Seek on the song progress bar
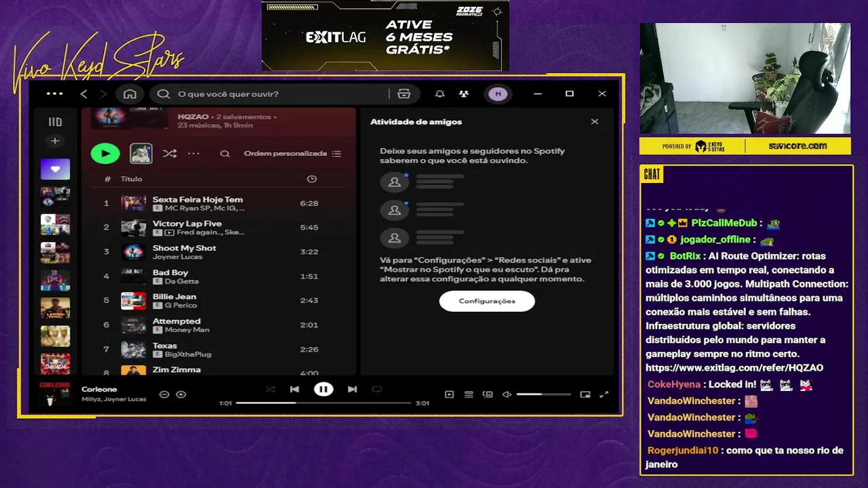The width and height of the screenshot is (868, 488). tap(323, 403)
